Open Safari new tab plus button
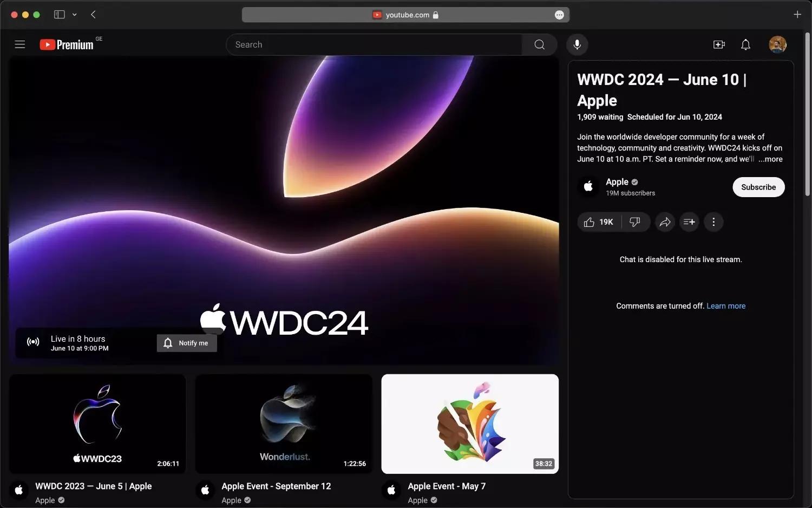 click(797, 15)
